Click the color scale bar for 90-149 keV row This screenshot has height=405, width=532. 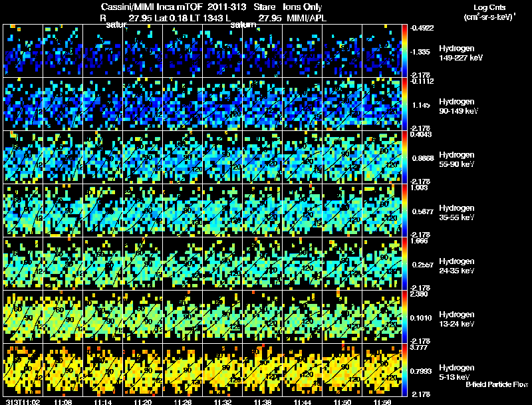tap(404, 104)
